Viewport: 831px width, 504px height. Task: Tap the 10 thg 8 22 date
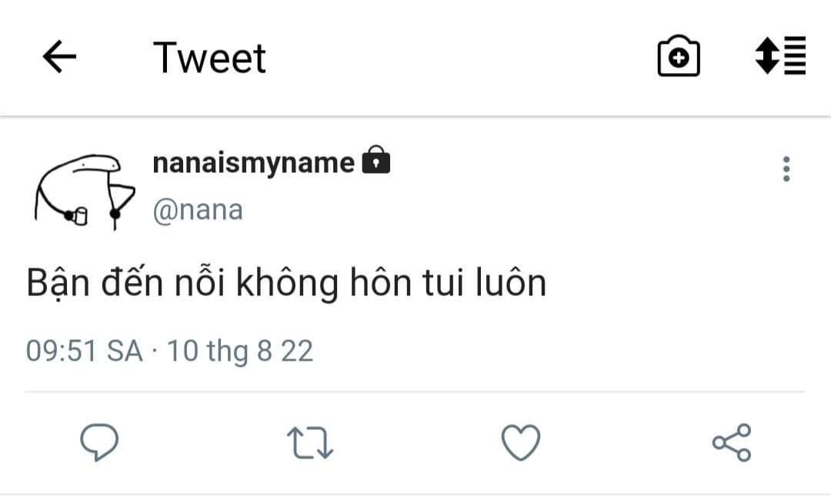(240, 351)
